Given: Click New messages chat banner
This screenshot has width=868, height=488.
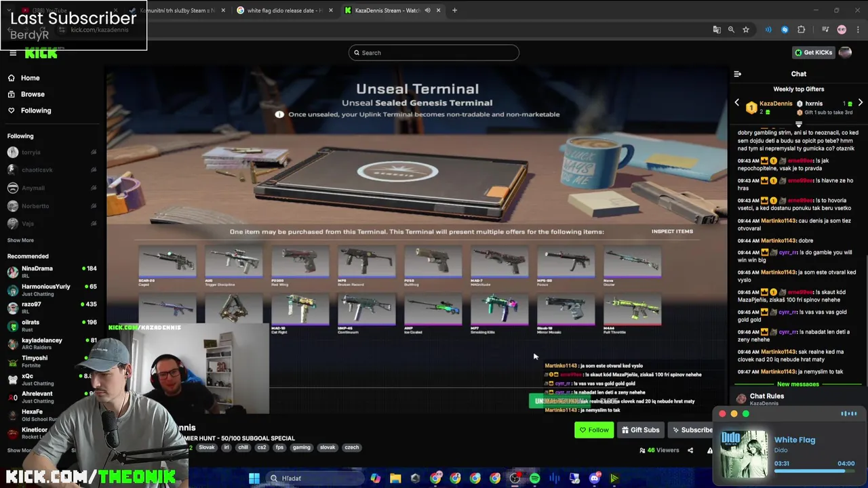Looking at the screenshot, I should [x=798, y=384].
